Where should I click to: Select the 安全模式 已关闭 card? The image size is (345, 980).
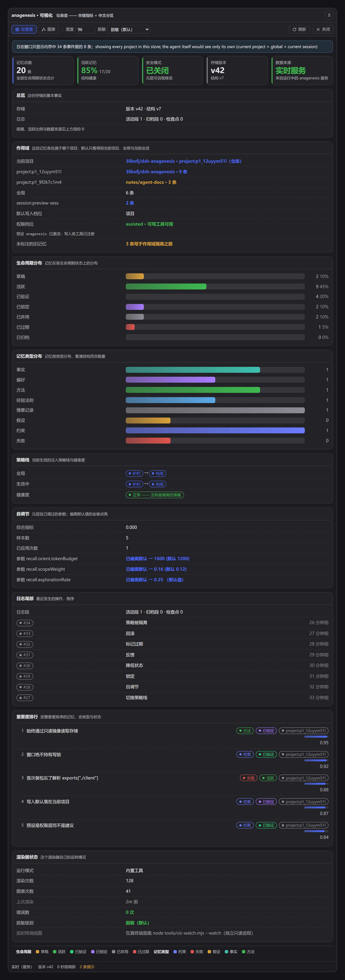(x=173, y=70)
